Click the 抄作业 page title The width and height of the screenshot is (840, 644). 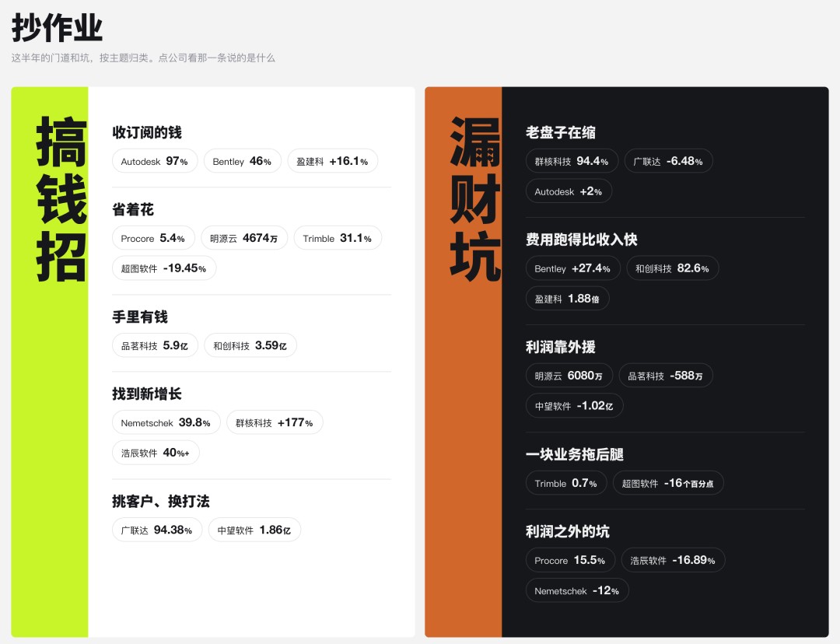coord(58,27)
